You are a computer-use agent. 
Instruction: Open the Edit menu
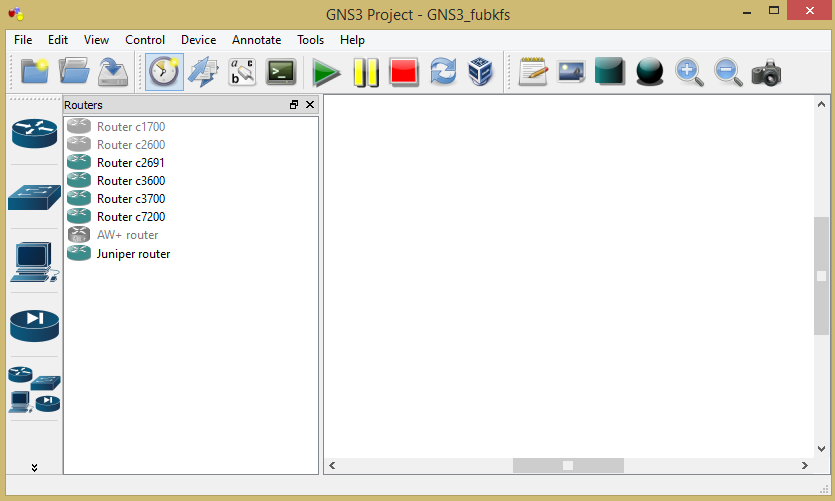pos(58,40)
